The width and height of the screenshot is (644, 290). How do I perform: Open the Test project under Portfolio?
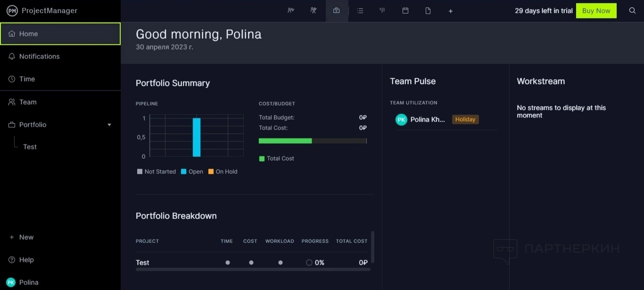pyautogui.click(x=30, y=147)
